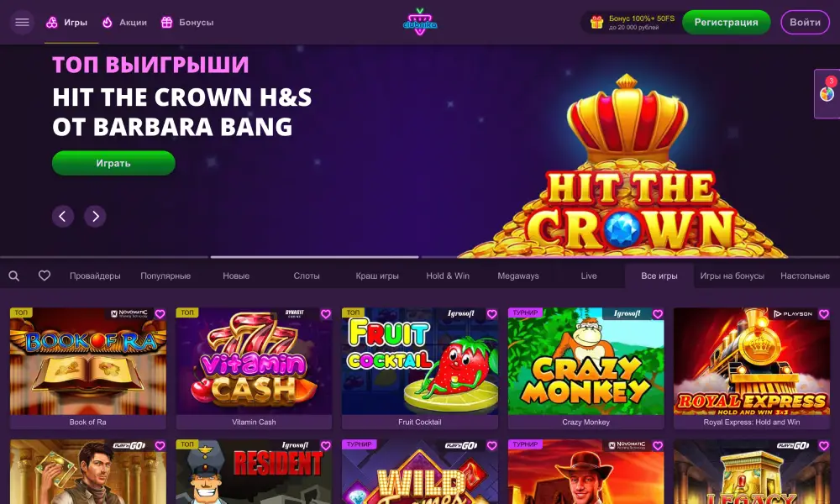Select the second banner progress indicator
This screenshot has height=504, width=840.
tap(314, 257)
